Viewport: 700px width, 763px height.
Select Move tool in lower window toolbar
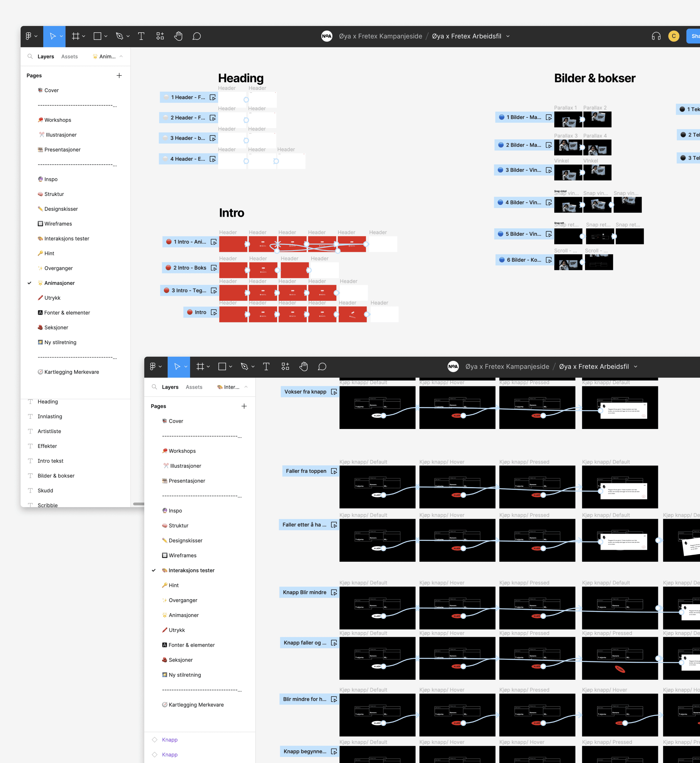(x=177, y=367)
